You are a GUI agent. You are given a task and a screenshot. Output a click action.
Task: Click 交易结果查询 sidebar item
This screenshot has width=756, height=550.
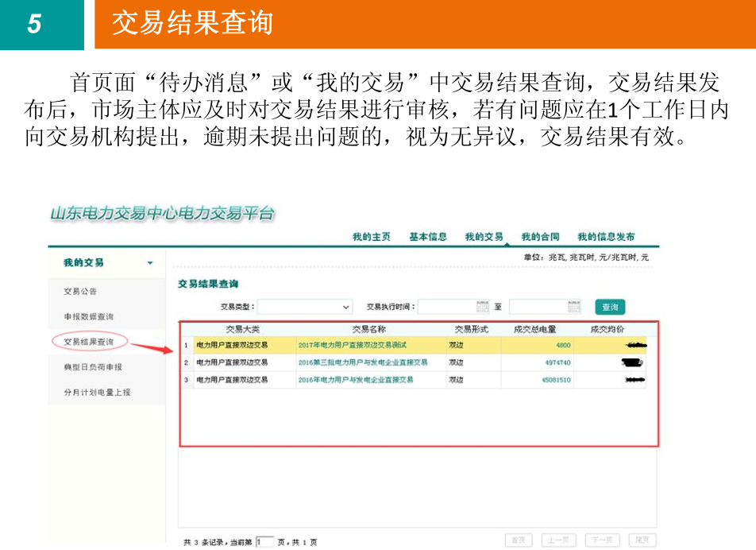(x=88, y=342)
